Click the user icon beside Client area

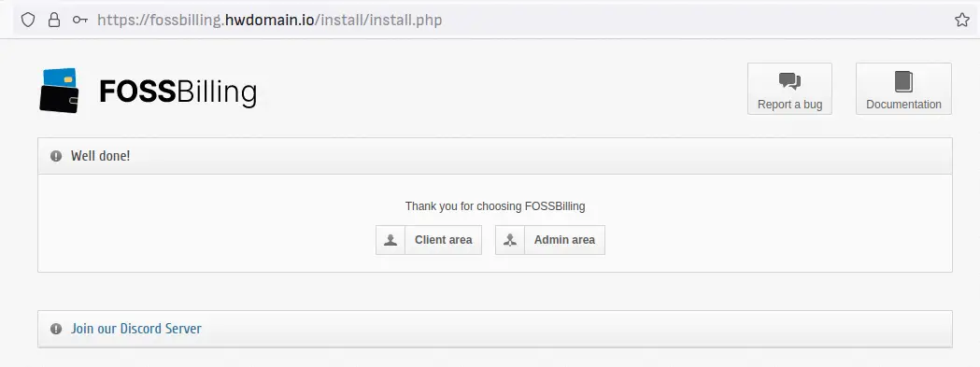(391, 240)
